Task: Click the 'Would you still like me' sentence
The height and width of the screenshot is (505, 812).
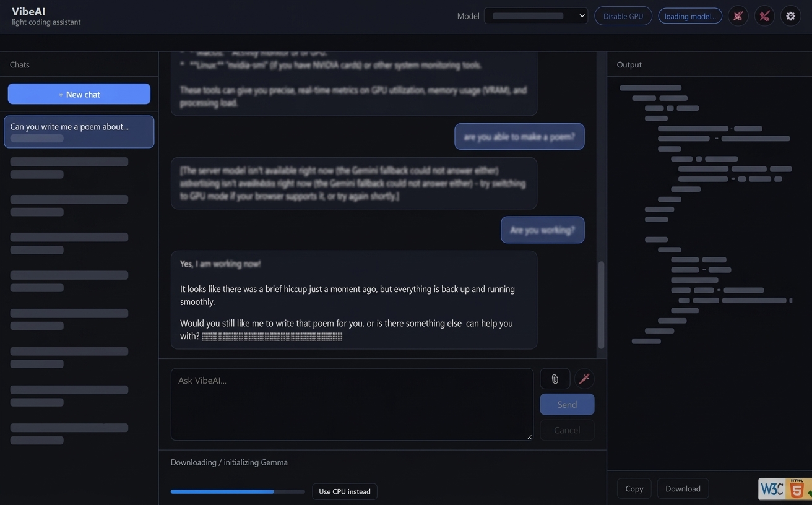Action: tap(347, 330)
